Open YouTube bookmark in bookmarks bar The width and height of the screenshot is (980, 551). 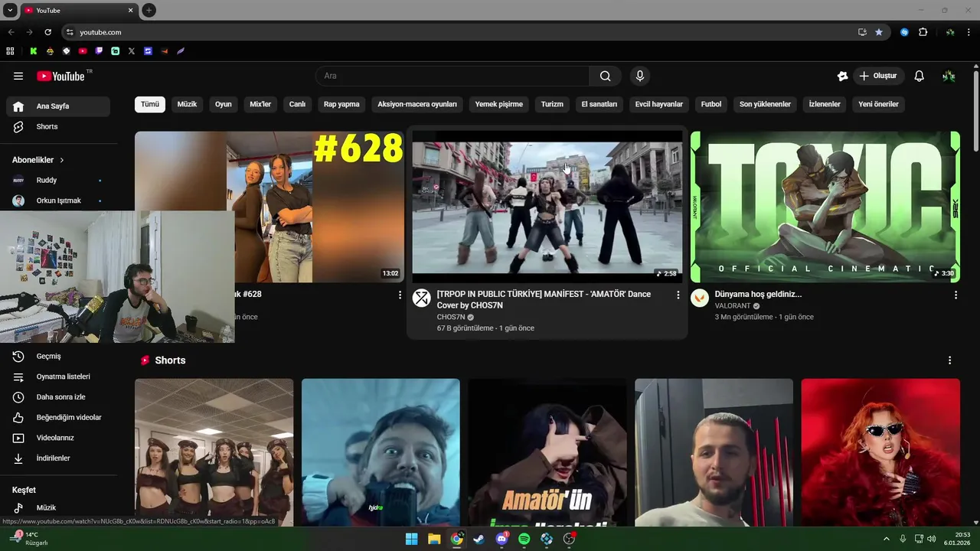click(83, 51)
